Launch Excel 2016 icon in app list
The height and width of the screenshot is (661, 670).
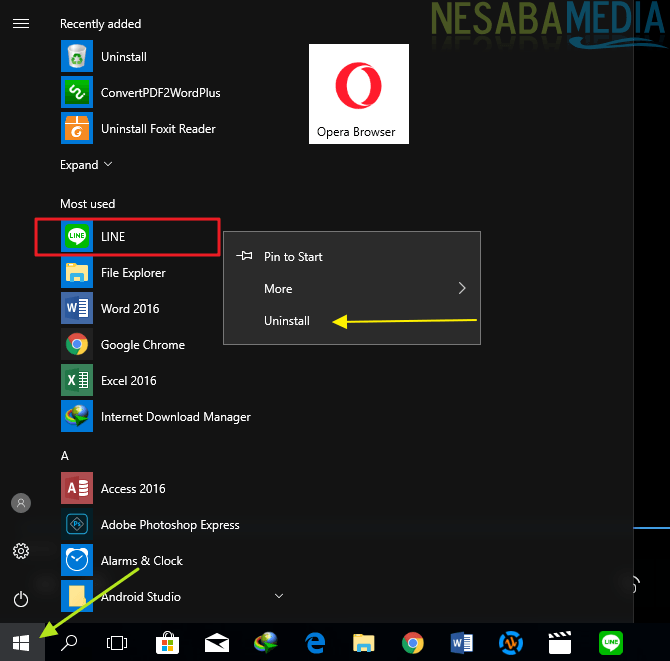pyautogui.click(x=77, y=380)
